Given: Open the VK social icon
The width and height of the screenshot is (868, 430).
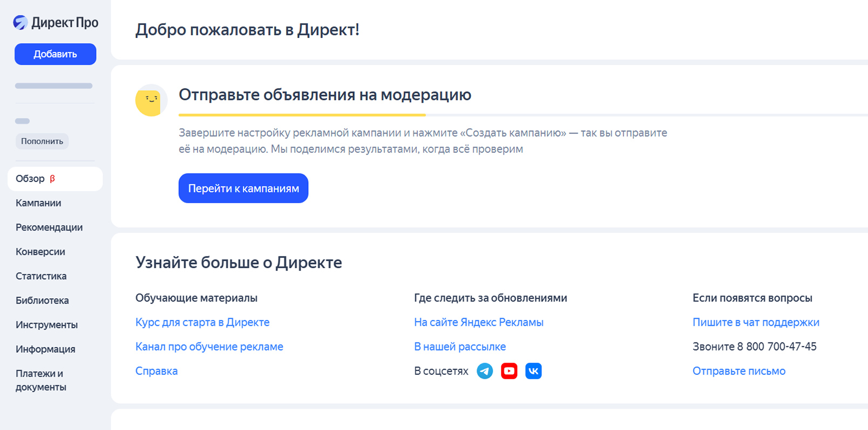Looking at the screenshot, I should click(533, 371).
